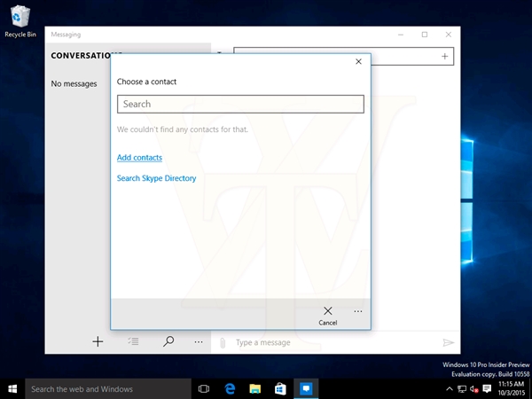Close the Choose a contact dialog
532x399 pixels.
coord(358,61)
